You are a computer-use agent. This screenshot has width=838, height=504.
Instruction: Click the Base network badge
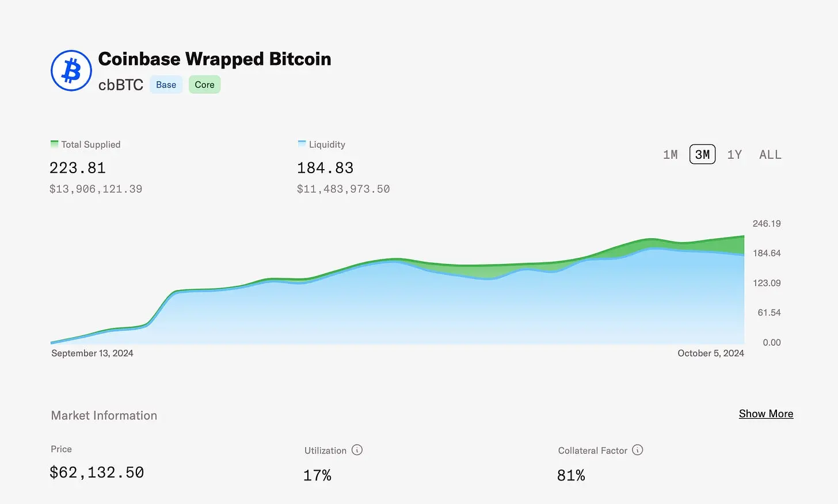click(x=166, y=85)
